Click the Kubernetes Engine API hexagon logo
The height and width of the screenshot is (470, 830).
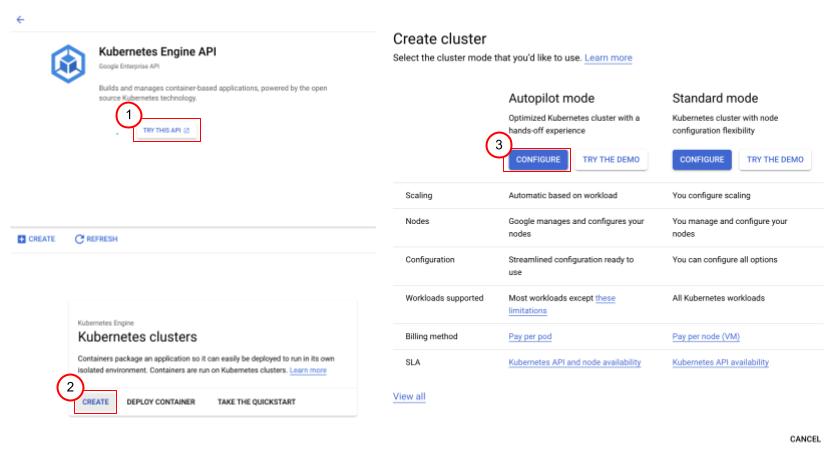(68, 64)
